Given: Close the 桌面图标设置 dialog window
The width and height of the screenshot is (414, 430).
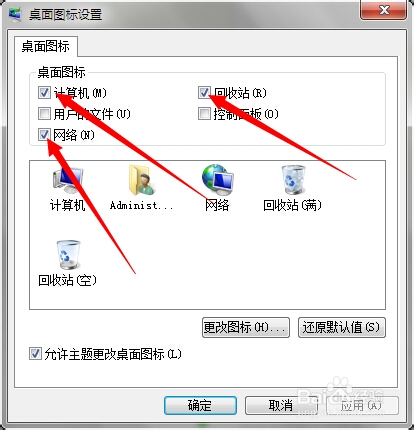Looking at the screenshot, I should click(x=384, y=10).
